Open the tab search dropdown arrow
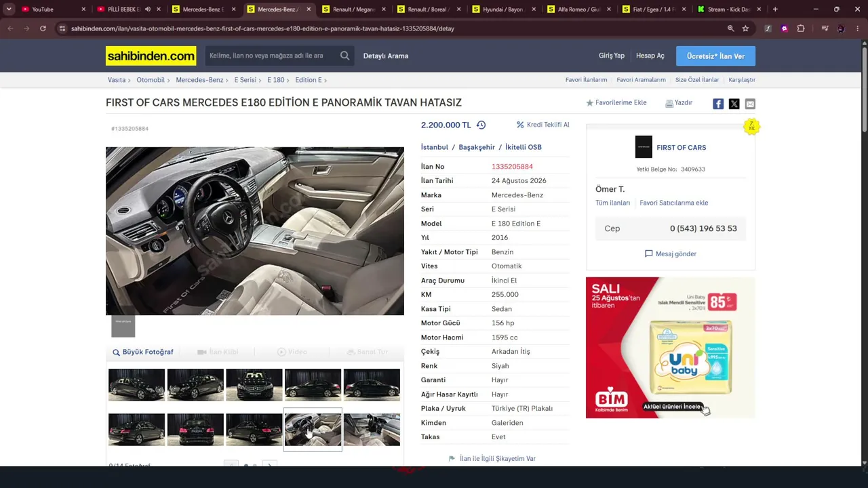 pos(9,9)
